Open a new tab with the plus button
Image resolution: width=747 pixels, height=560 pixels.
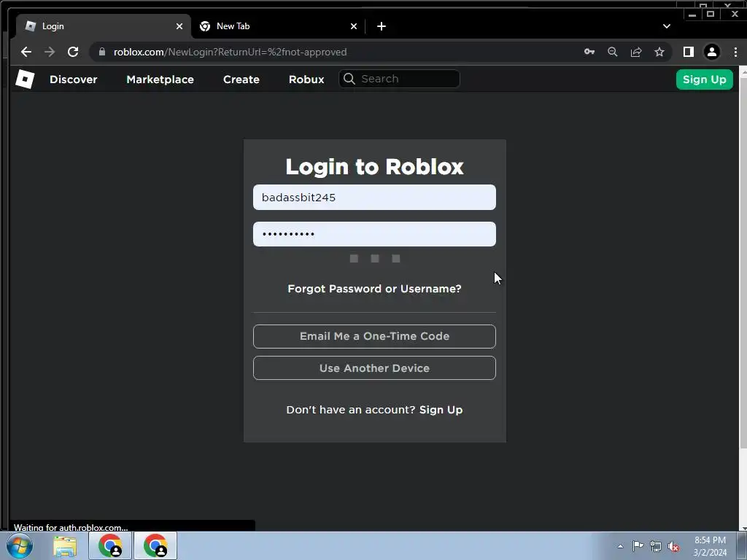381,26
